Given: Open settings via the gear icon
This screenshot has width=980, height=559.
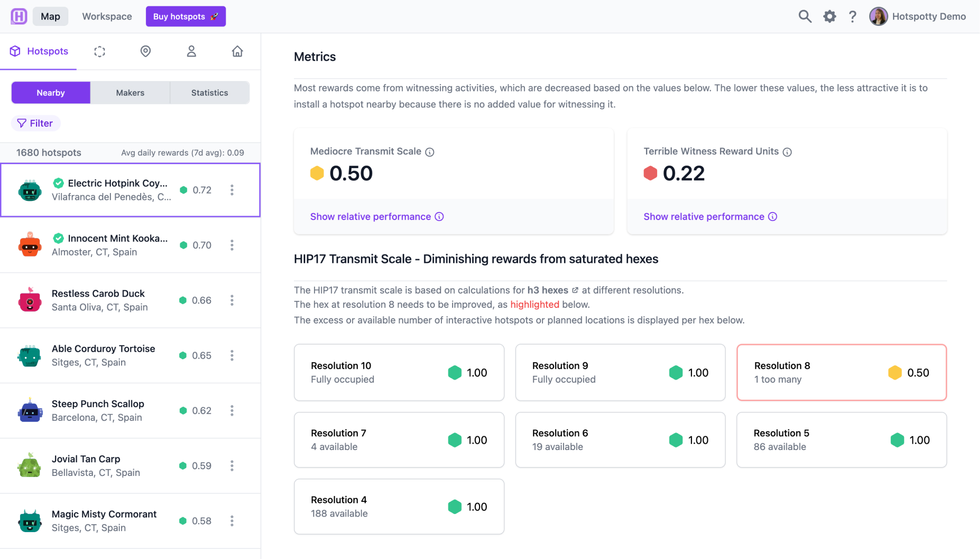Looking at the screenshot, I should pyautogui.click(x=829, y=17).
